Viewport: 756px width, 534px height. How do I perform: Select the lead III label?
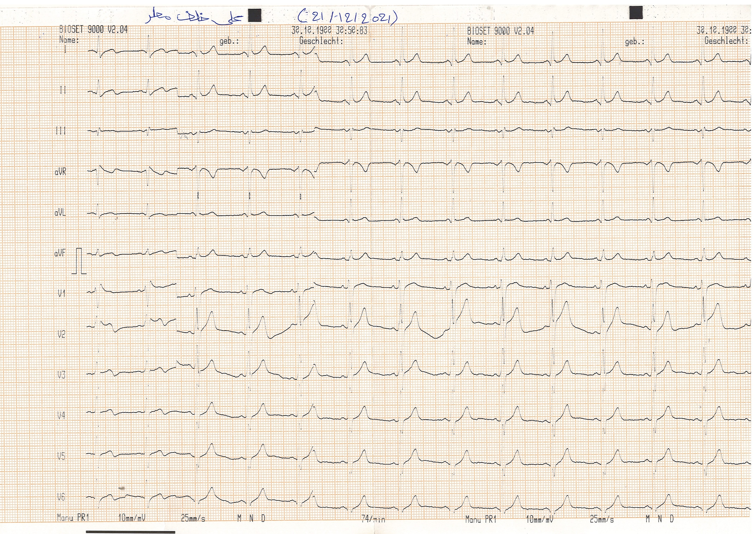tap(61, 131)
